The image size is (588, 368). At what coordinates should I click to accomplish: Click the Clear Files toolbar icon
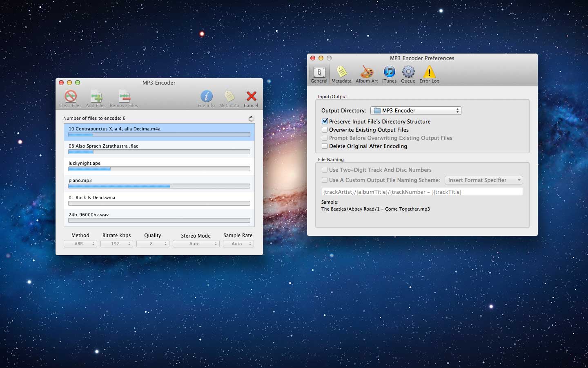(x=70, y=98)
